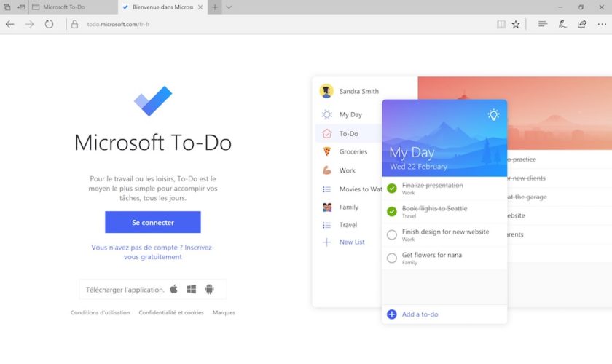Click the Se connecter button
The height and width of the screenshot is (364, 612).
click(152, 222)
